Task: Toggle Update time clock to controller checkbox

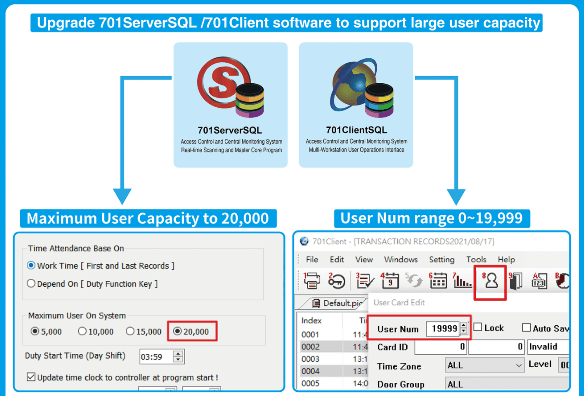Action: [x=31, y=377]
